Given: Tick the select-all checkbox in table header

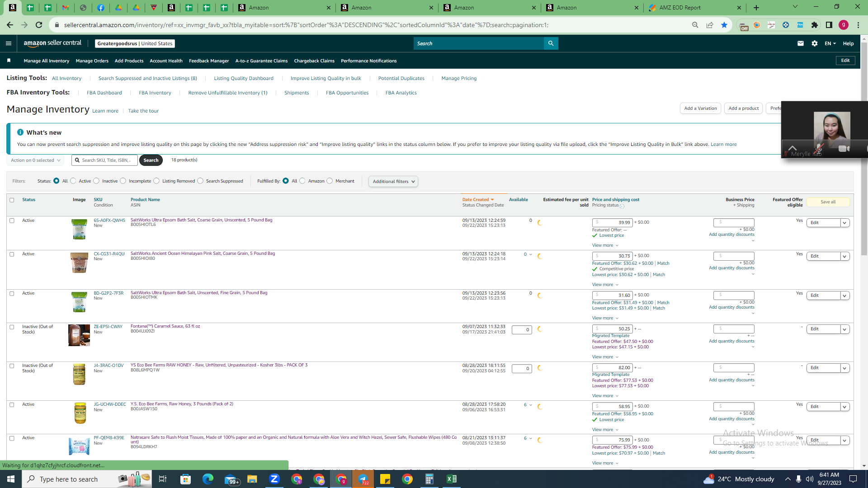Looking at the screenshot, I should point(12,200).
